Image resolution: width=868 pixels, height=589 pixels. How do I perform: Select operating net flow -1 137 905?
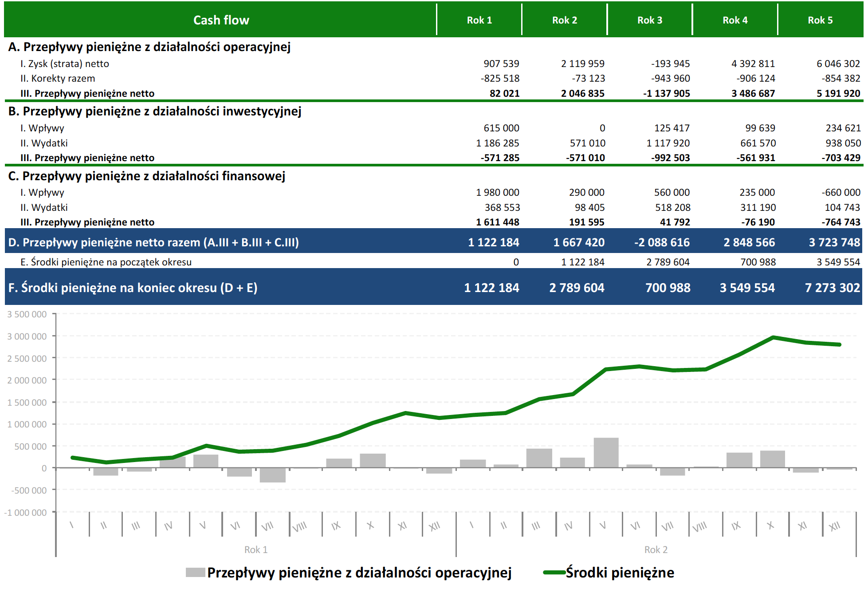pos(666,94)
